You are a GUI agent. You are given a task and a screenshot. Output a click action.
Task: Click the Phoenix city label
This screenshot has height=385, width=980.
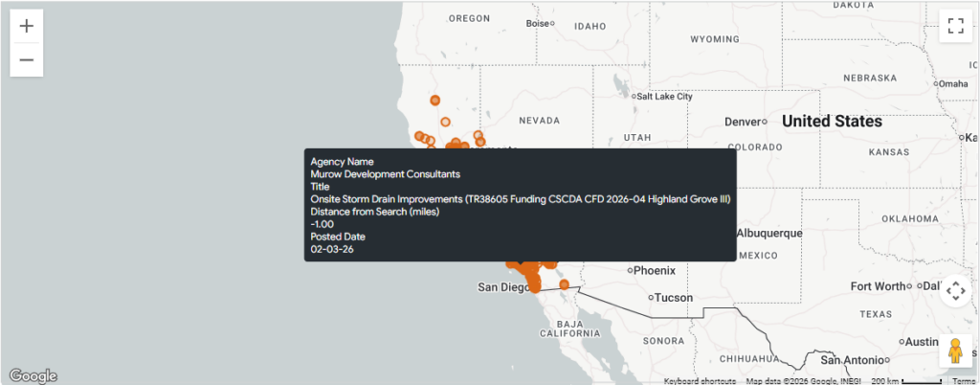click(x=654, y=270)
